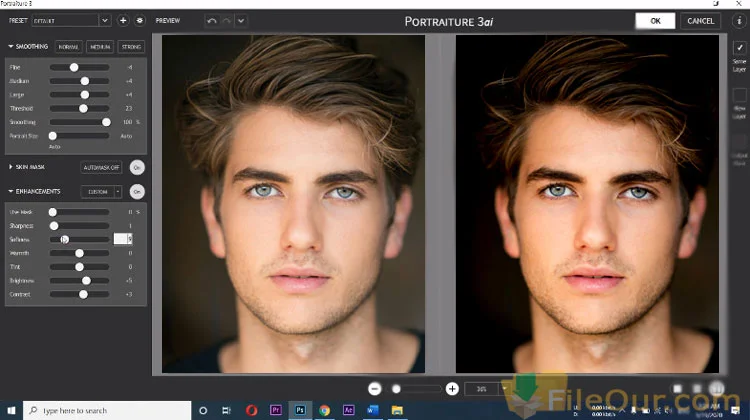This screenshot has width=750, height=420.
Task: Toggle the New Layer checkbox
Action: [x=739, y=95]
